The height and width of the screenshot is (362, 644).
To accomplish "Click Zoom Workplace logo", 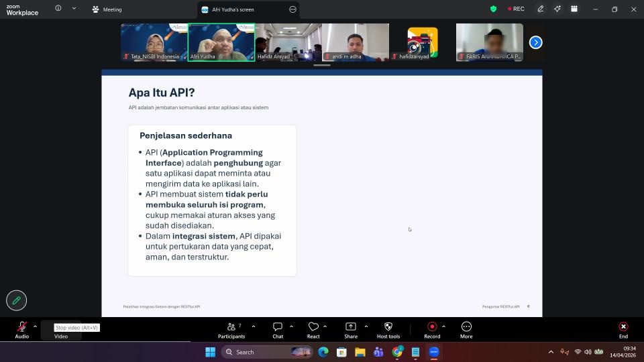I will (22, 10).
